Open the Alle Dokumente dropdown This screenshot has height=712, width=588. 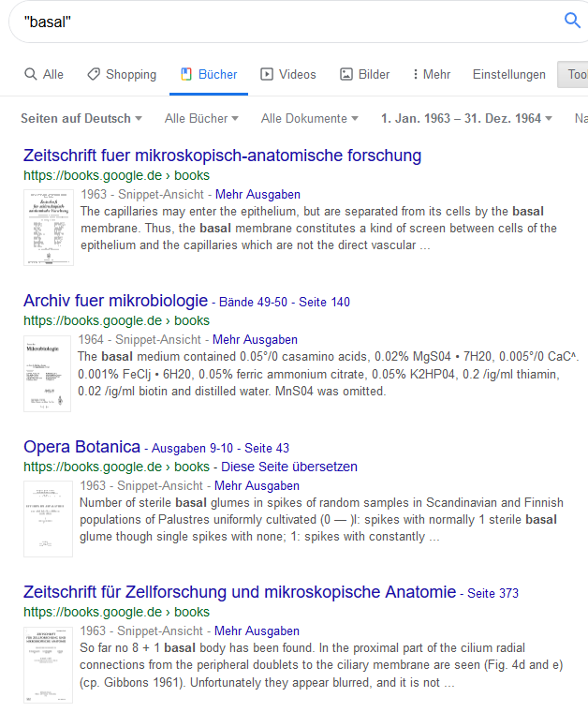coord(310,119)
